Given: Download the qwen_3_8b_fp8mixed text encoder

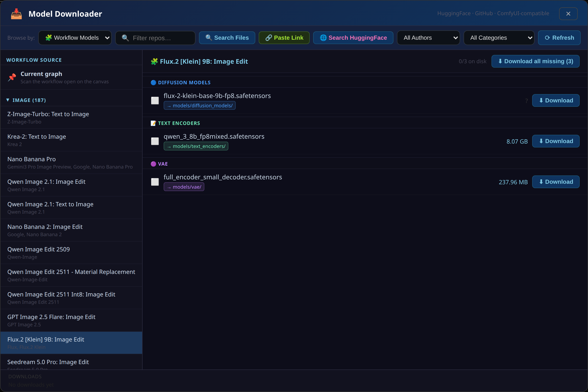Looking at the screenshot, I should 555,141.
